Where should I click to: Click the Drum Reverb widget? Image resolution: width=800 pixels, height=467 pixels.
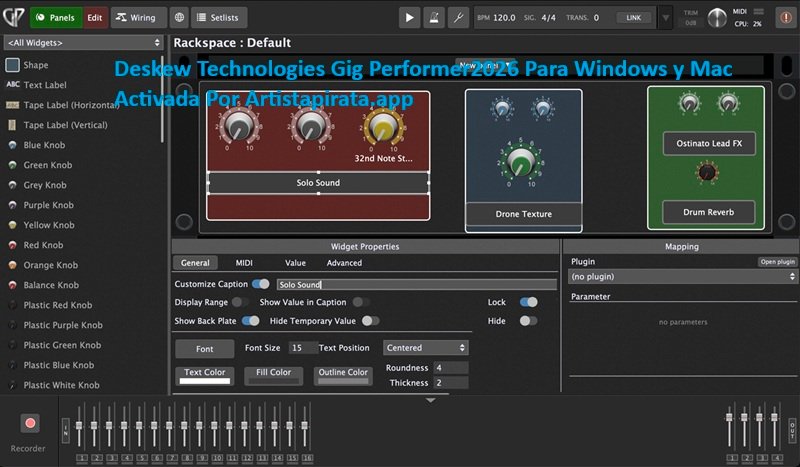click(x=709, y=212)
